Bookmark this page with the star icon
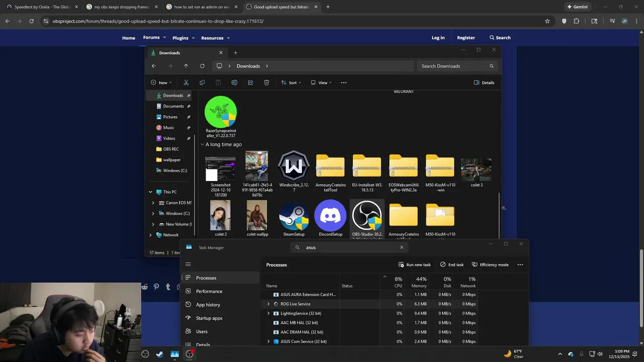The image size is (644, 362). [547, 21]
